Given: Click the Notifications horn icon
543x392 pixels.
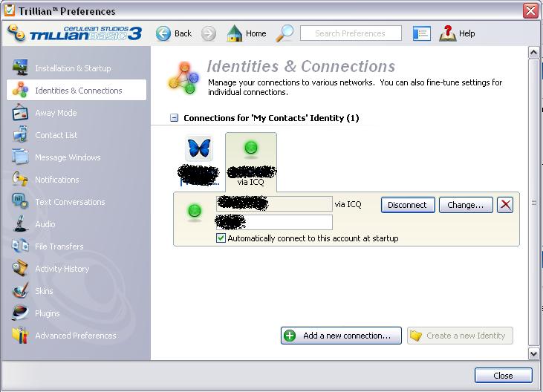Looking at the screenshot, I should (20, 179).
